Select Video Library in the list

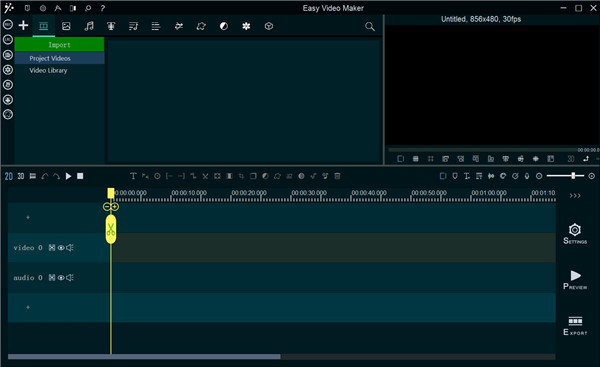48,70
